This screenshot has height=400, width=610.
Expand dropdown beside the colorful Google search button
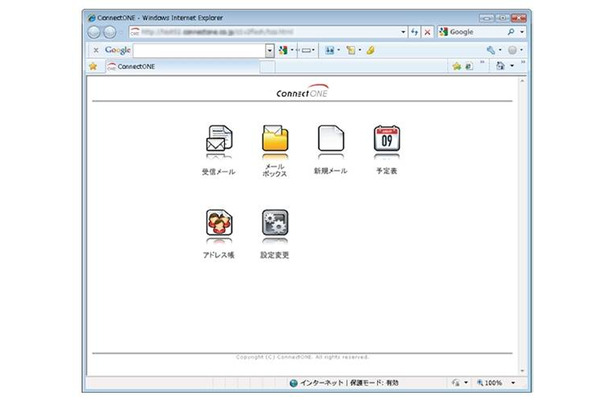coord(292,50)
